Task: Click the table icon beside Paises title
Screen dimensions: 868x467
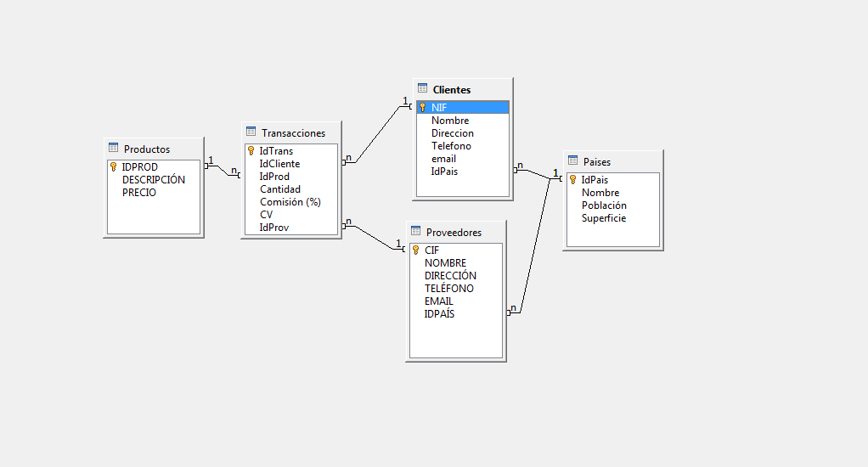Action: [573, 160]
